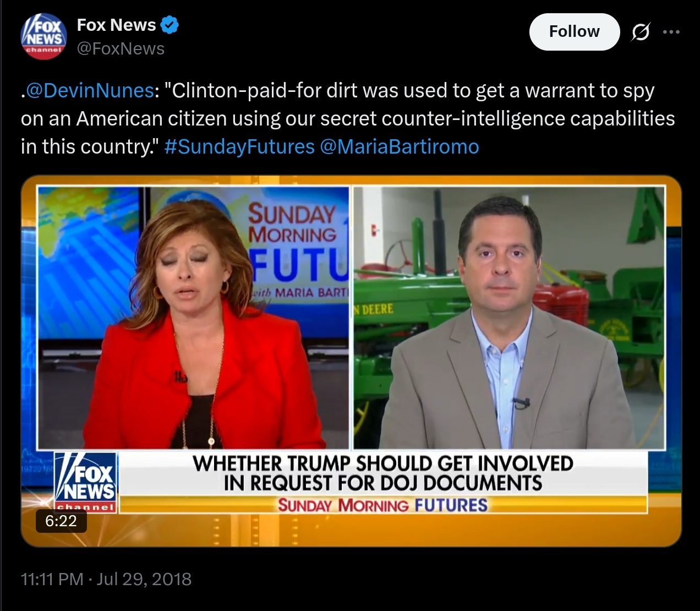
Task: Open the three-dot more options menu
Action: 671,32
